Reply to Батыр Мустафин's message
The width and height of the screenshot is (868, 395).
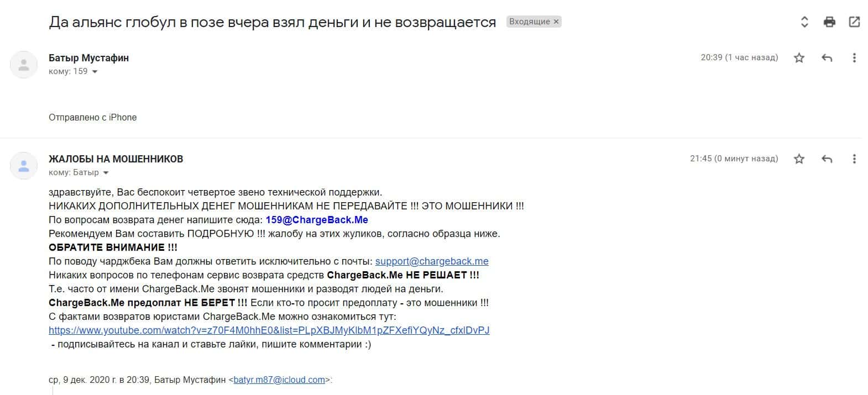click(827, 57)
